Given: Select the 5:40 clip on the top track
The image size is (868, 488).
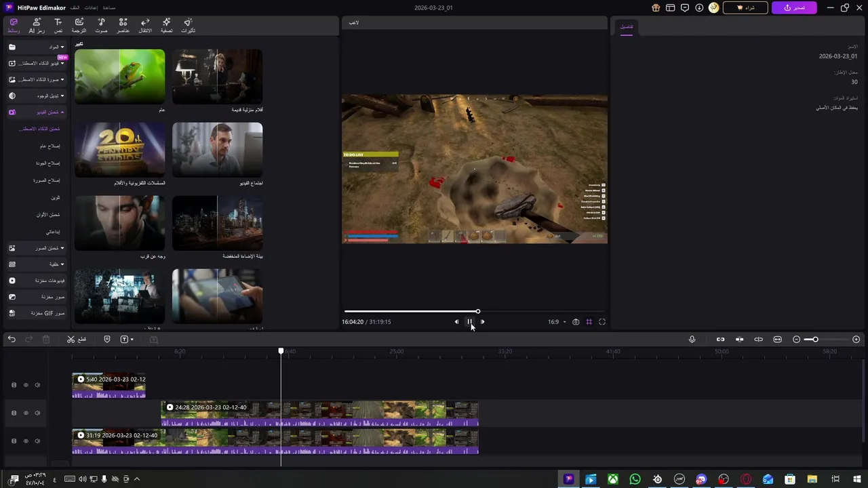Looking at the screenshot, I should click(x=108, y=385).
